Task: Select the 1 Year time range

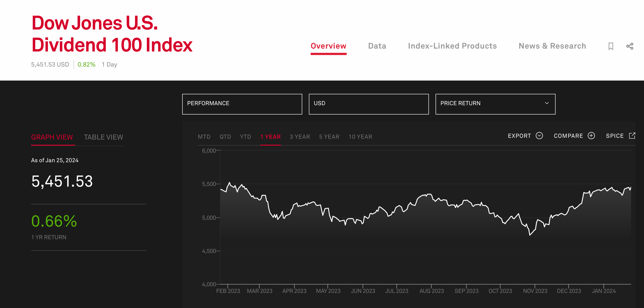Action: point(270,137)
